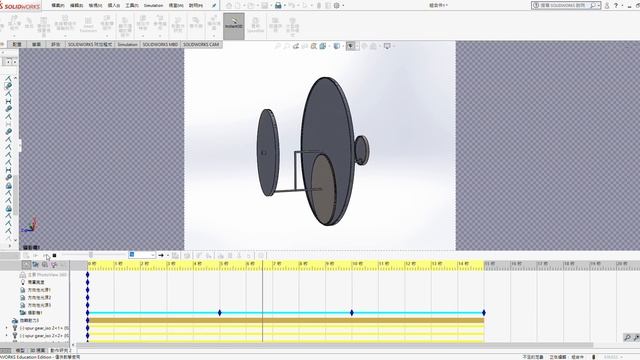Toggle Filter Animated button in MotionManager
The image size is (640, 360).
tap(36, 264)
